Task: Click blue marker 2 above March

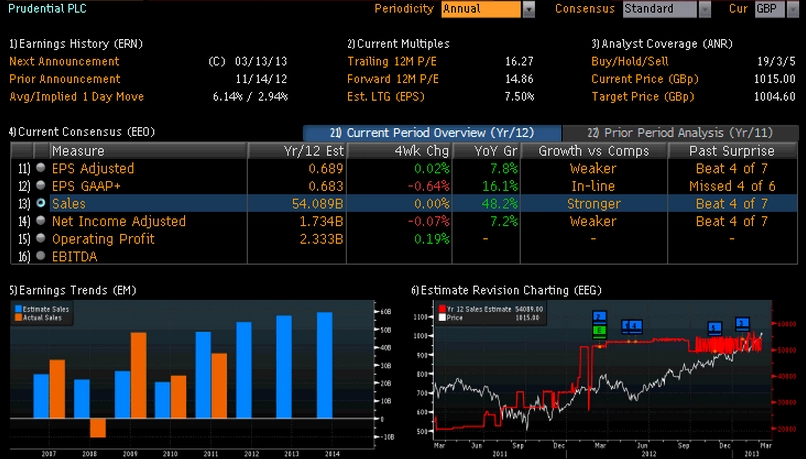Action: point(599,317)
